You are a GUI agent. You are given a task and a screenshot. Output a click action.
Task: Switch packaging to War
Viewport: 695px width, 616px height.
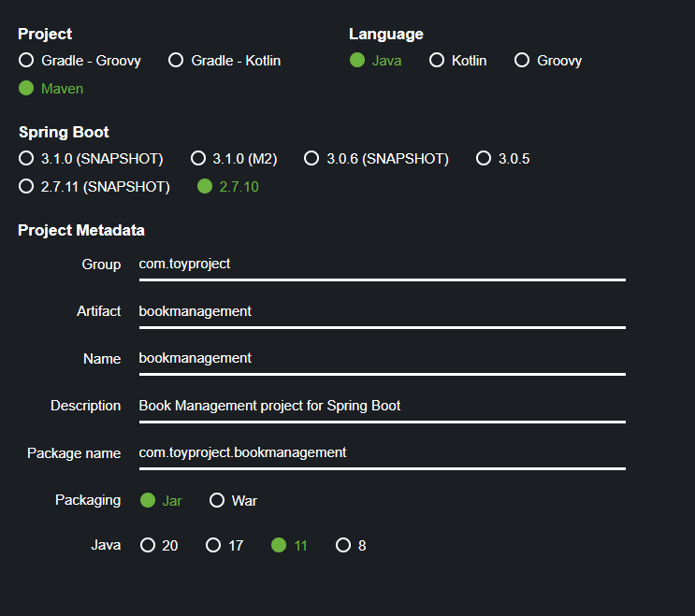click(x=217, y=500)
